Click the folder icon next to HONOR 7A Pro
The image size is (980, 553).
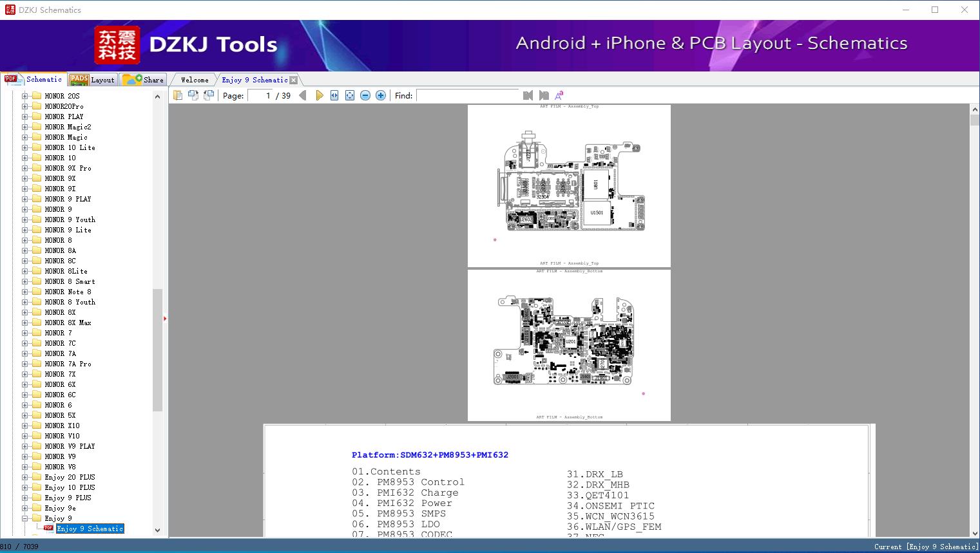37,364
